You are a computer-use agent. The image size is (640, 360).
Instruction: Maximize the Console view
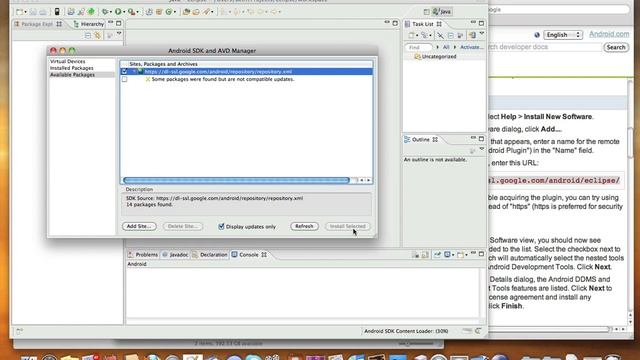pos(481,254)
